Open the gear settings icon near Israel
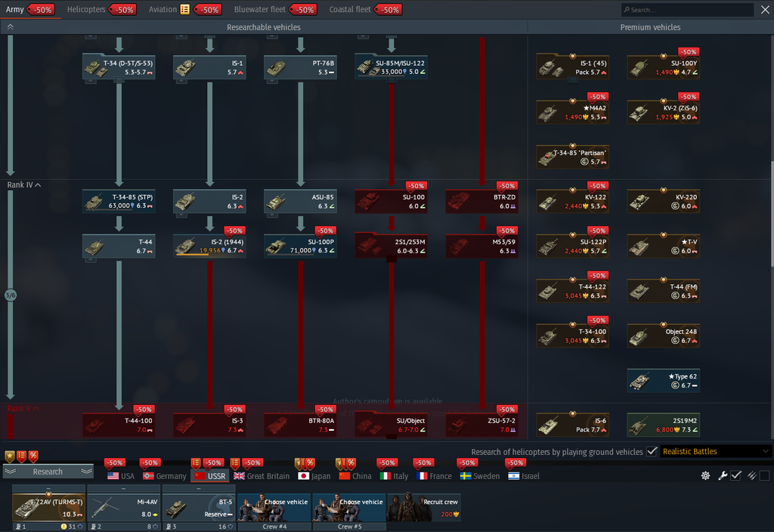Image resolution: width=774 pixels, height=532 pixels. [706, 476]
